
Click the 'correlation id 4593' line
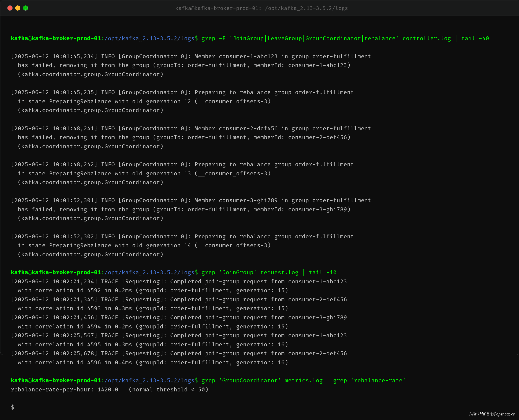click(x=153, y=309)
